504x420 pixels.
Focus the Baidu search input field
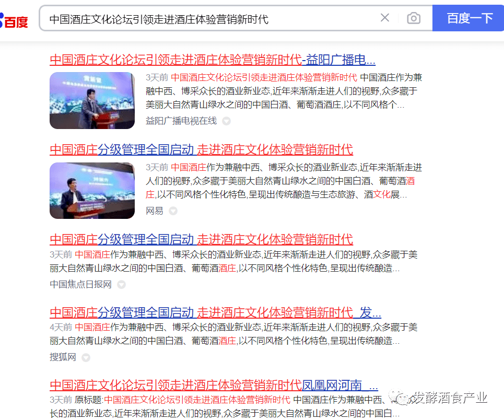coord(209,19)
